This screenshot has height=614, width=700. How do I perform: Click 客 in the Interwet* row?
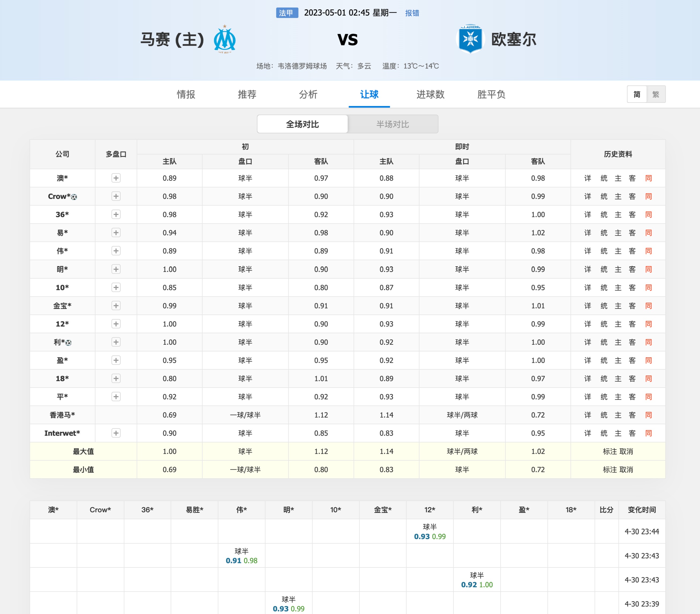(x=632, y=433)
